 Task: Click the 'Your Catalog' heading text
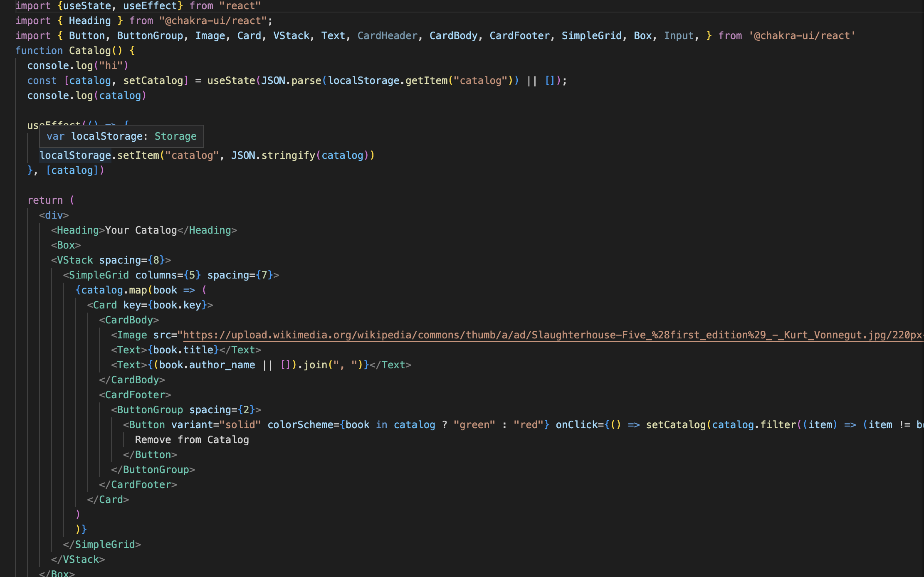click(141, 230)
